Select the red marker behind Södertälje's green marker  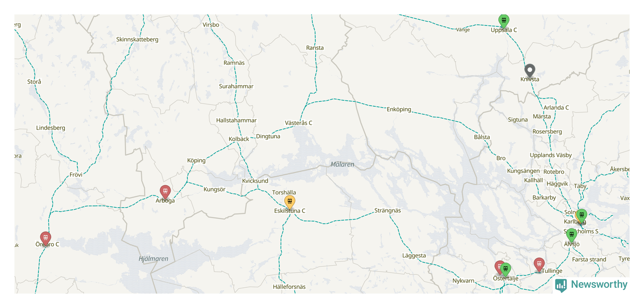click(498, 266)
